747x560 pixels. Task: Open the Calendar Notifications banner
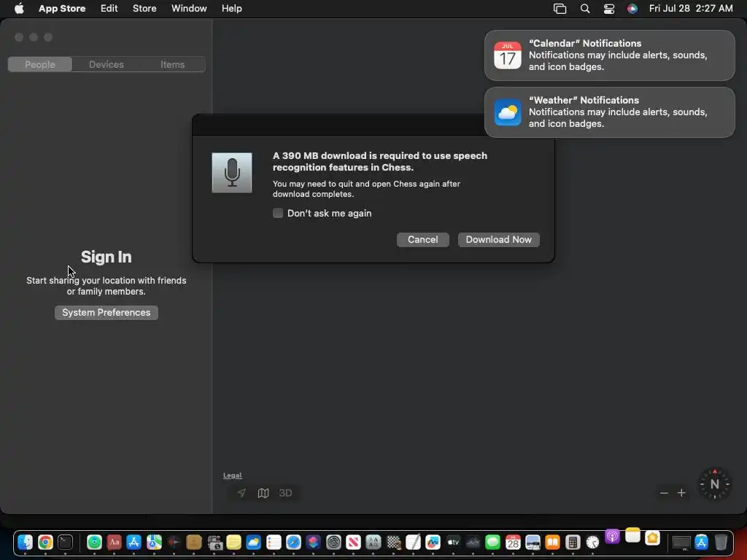(x=609, y=55)
